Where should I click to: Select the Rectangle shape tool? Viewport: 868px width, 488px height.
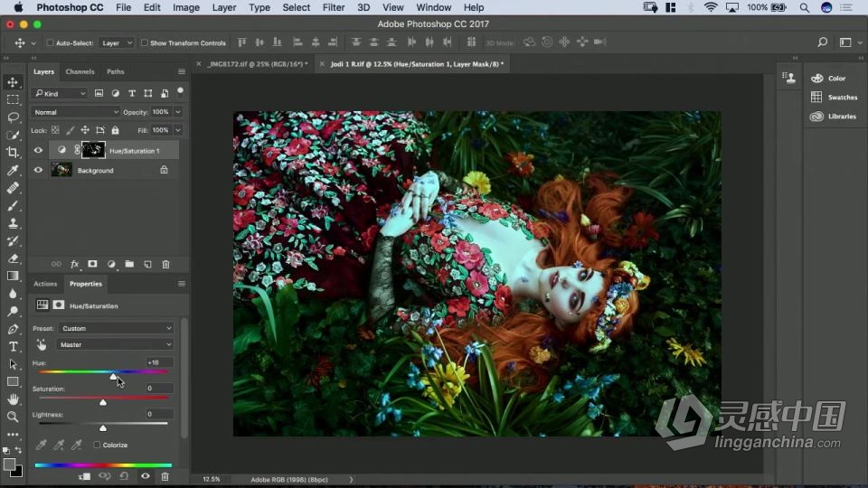pos(13,381)
